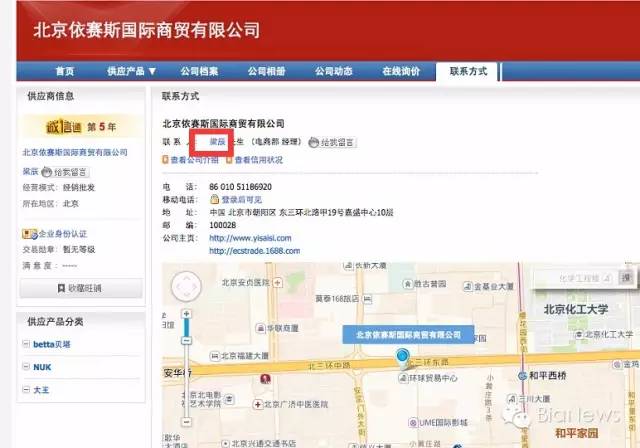Click phone number 86 010 51186920

(x=240, y=187)
